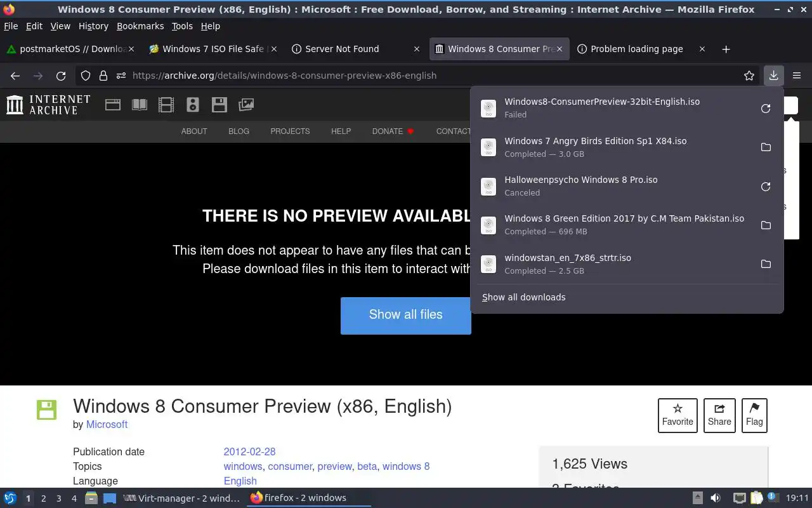Viewport: 812px width, 508px height.
Task: Show site security padlock info
Action: click(x=103, y=76)
